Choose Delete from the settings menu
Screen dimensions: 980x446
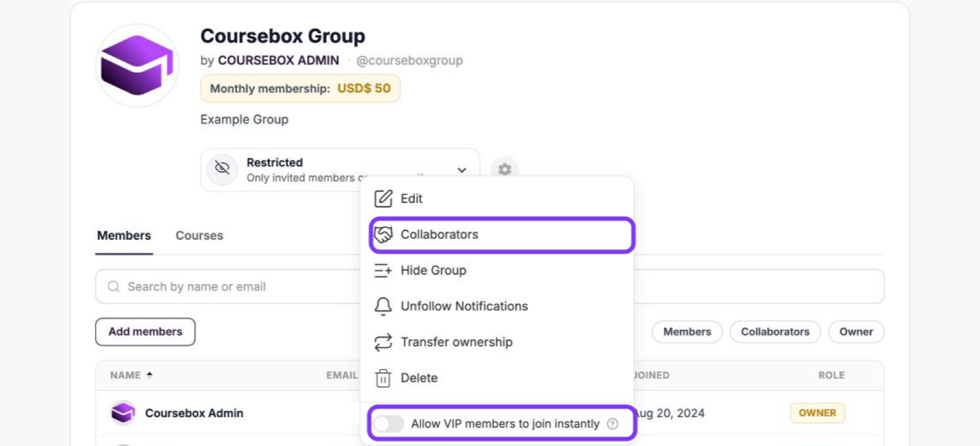[497, 378]
